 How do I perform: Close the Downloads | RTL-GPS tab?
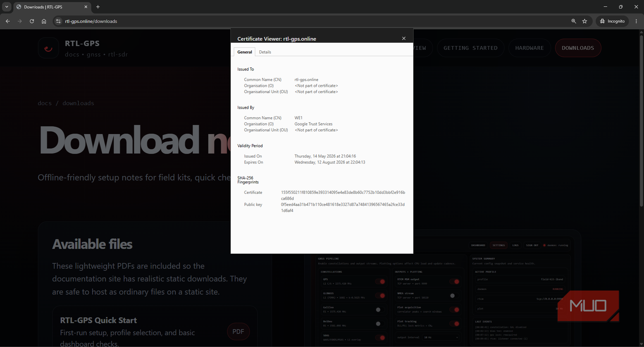[86, 7]
